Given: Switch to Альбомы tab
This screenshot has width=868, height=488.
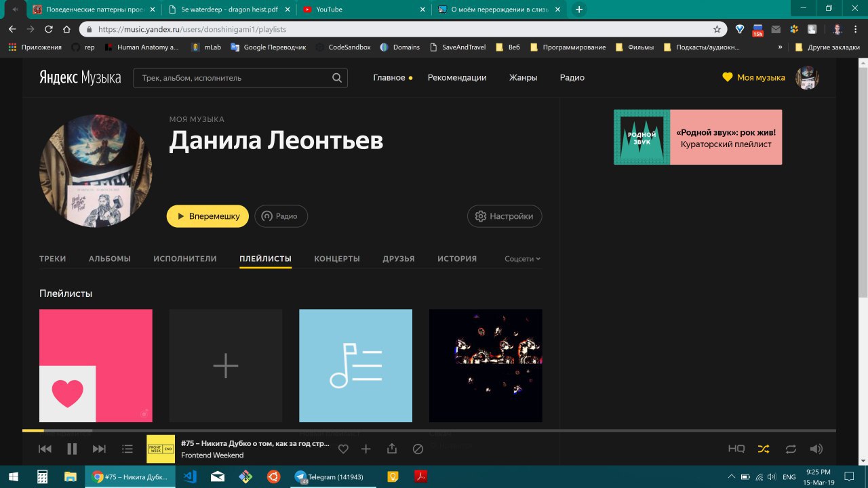Looking at the screenshot, I should (110, 259).
